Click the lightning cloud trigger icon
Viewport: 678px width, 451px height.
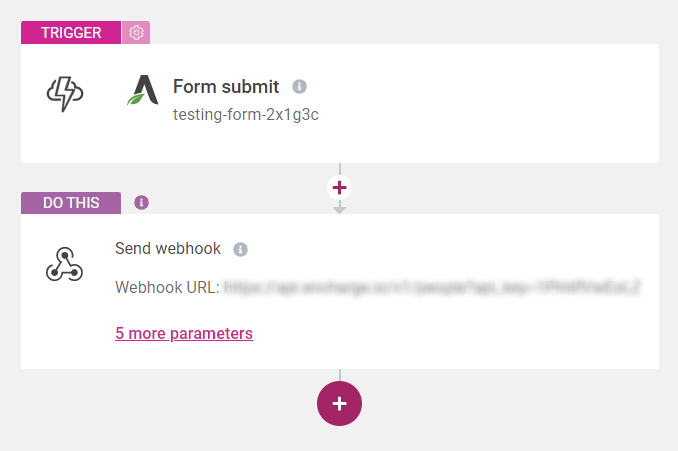pos(65,93)
